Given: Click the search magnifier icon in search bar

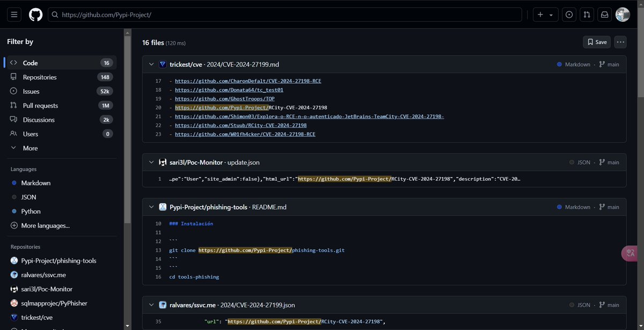Looking at the screenshot, I should (x=55, y=14).
